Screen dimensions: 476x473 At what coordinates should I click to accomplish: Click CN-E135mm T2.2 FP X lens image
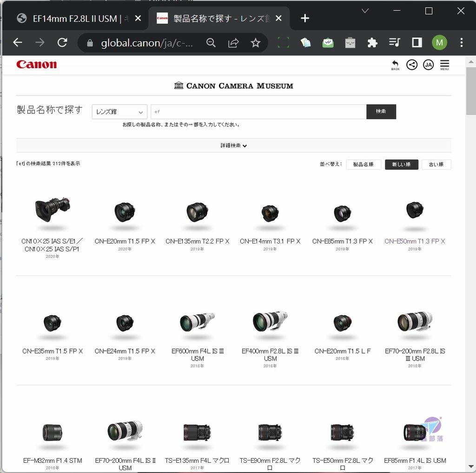tap(197, 212)
